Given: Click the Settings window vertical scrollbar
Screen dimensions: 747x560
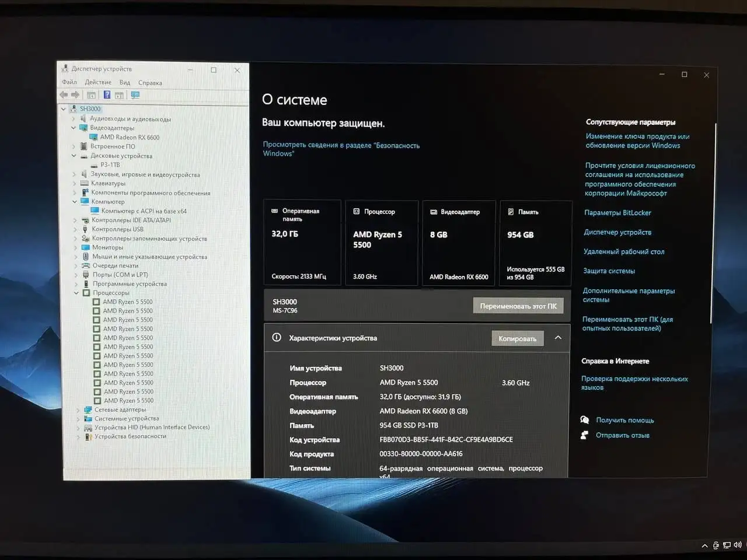Looking at the screenshot, I should click(713, 223).
